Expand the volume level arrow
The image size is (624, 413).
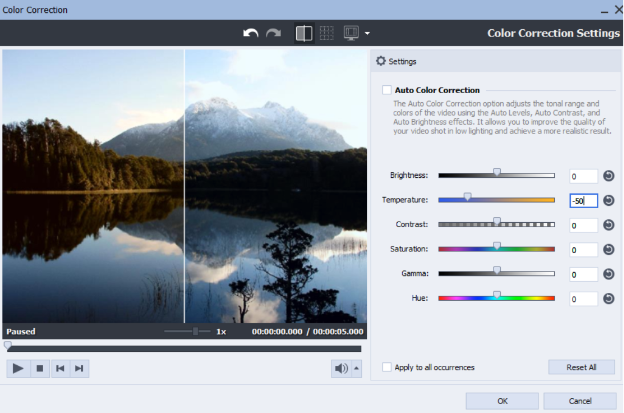pyautogui.click(x=357, y=368)
